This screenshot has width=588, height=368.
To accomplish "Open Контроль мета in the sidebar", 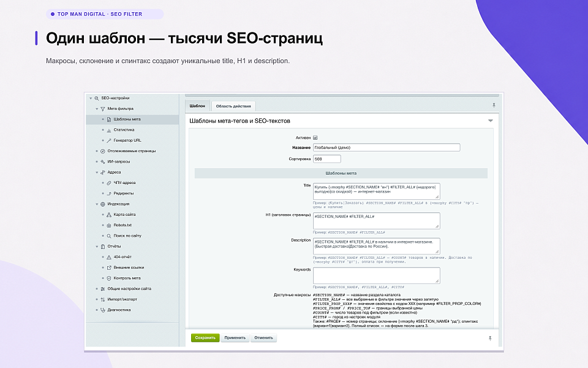I will click(x=127, y=278).
